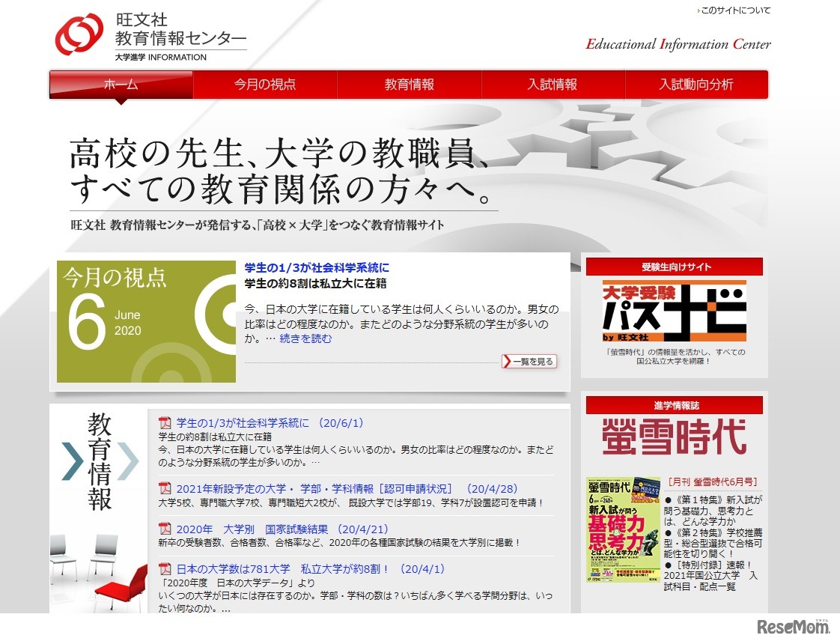This screenshot has height=644, width=840.
Task: Open 日本の大学数は781大学 article link
Action: [x=311, y=569]
